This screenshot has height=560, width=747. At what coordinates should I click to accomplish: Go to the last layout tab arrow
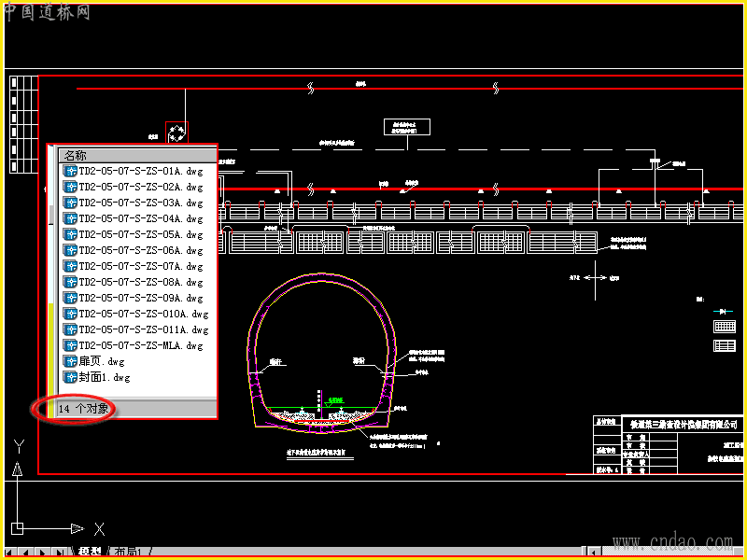[x=60, y=553]
